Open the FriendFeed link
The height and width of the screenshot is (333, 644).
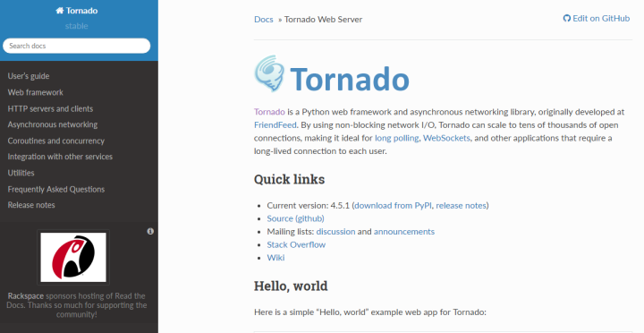[275, 125]
